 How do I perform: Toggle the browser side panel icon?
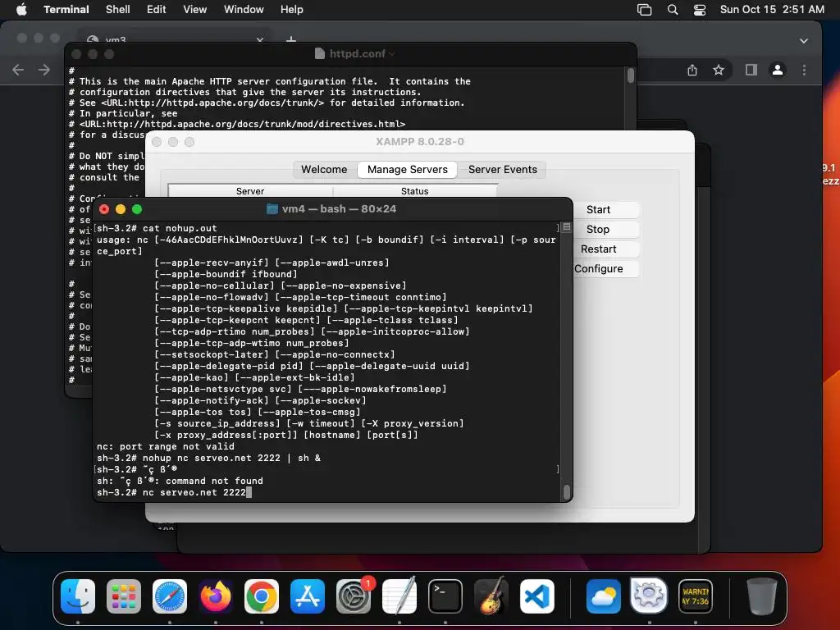pos(751,70)
